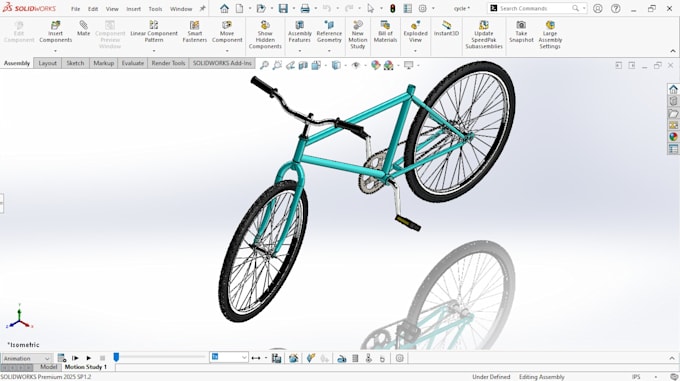Insert a Bill of Materials
Image resolution: width=680 pixels, height=381 pixels.
[x=385, y=32]
